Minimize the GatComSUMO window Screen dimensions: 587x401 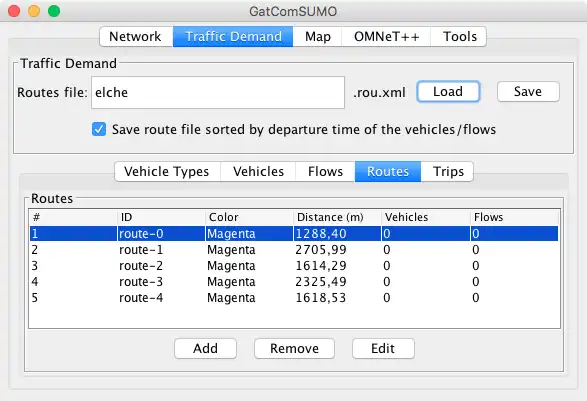click(34, 11)
